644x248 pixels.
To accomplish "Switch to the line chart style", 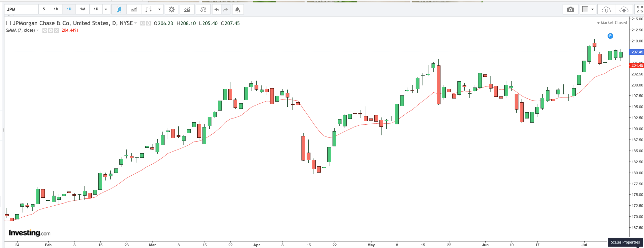I will click(133, 9).
